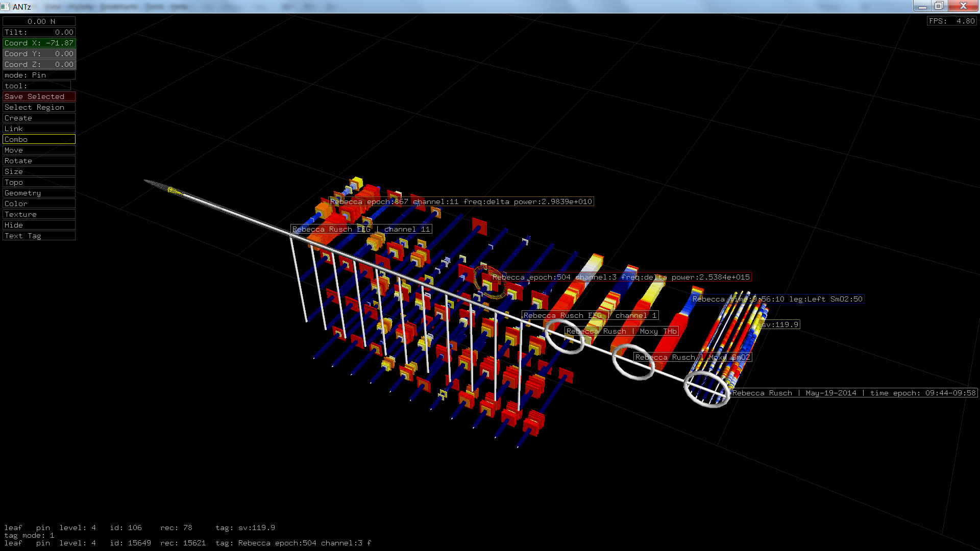
Task: Activate the Combo tool
Action: tap(39, 139)
